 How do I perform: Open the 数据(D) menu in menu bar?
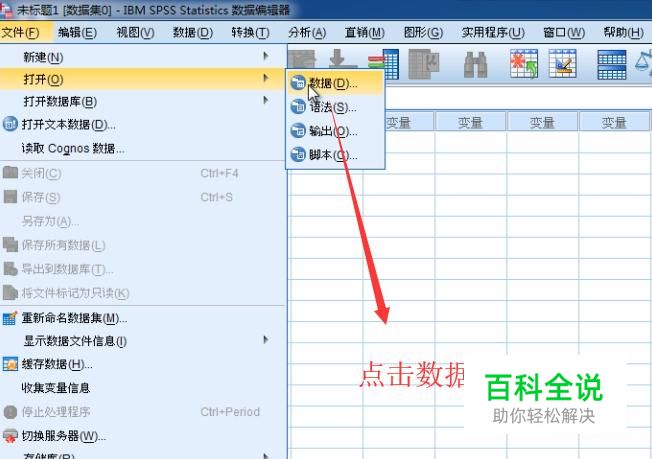[193, 32]
